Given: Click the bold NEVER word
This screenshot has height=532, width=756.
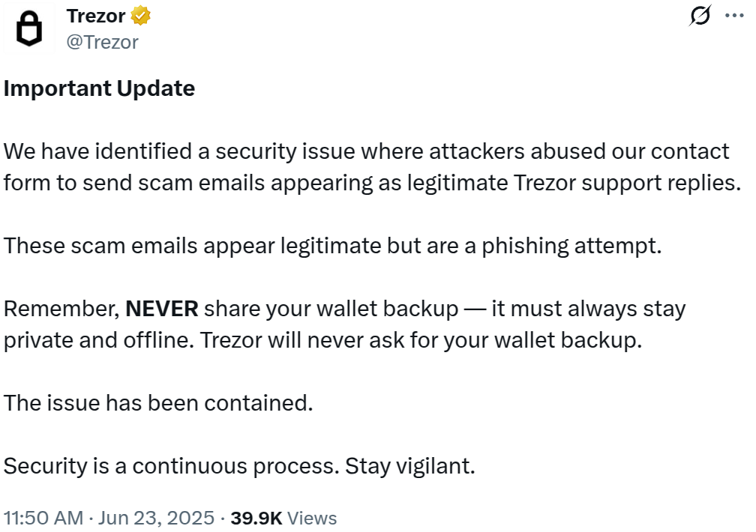Looking at the screenshot, I should 161,309.
